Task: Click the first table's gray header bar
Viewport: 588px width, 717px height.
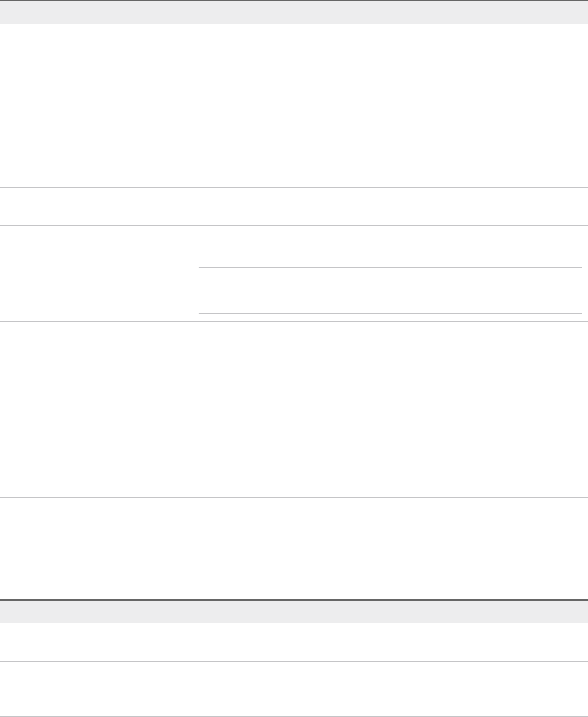Action: click(x=294, y=12)
